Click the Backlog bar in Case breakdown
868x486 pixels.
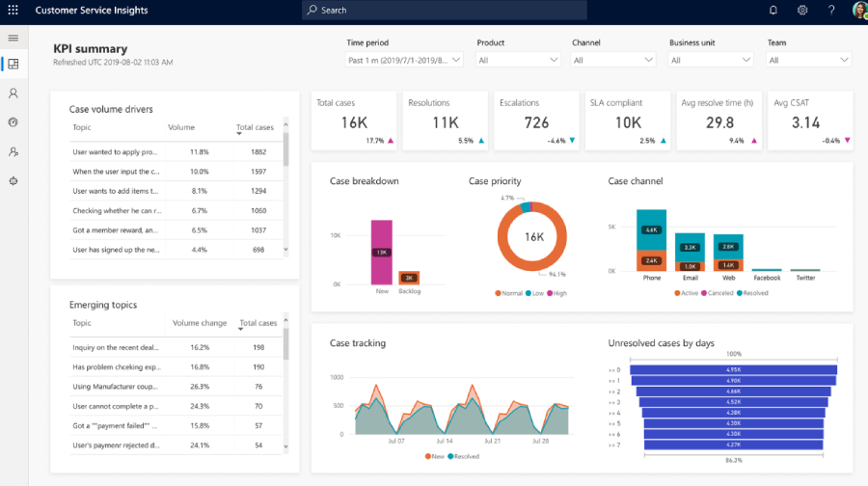click(x=409, y=278)
